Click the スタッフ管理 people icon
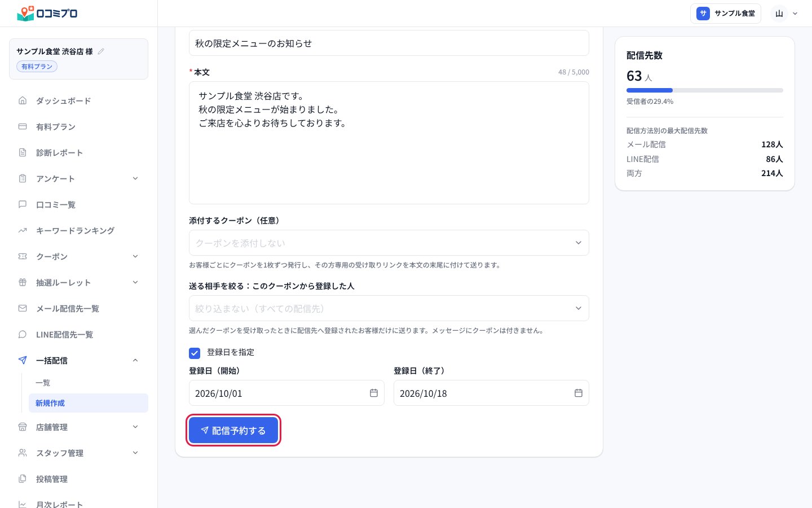 click(x=23, y=453)
